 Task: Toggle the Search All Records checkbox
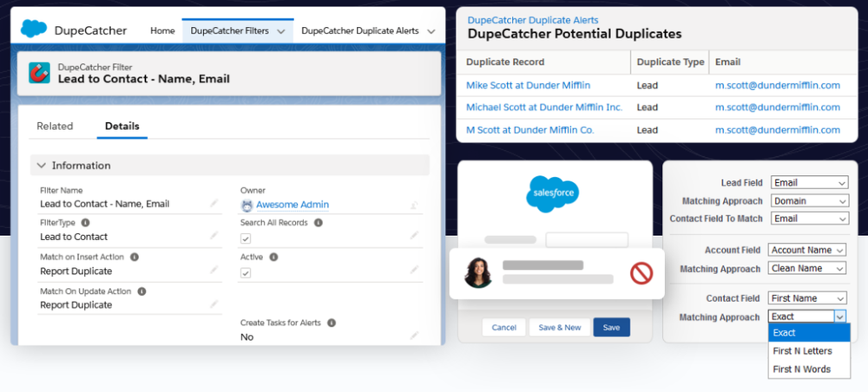pos(246,238)
